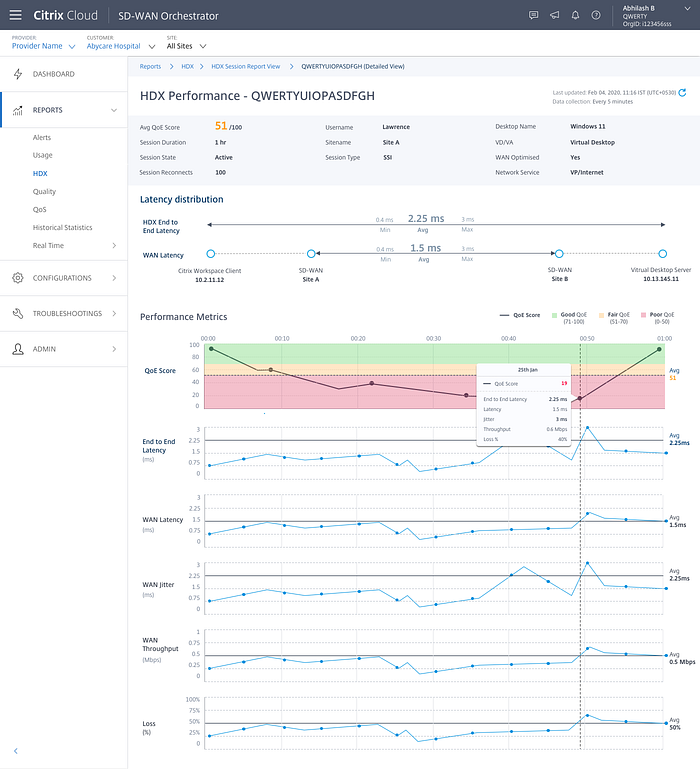The width and height of the screenshot is (700, 769).
Task: Collapse the sidebar with left arrow
Action: [x=16, y=751]
